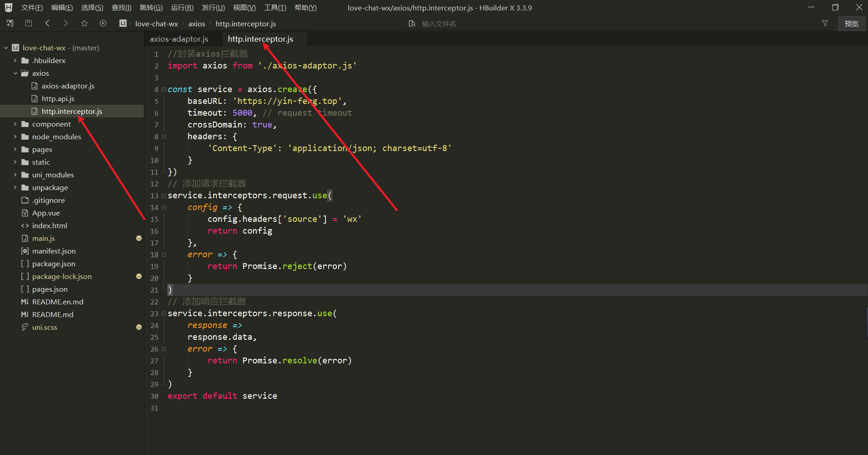Open the 查找(I) menu
Screen dimensions: 868x455
tap(122, 8)
